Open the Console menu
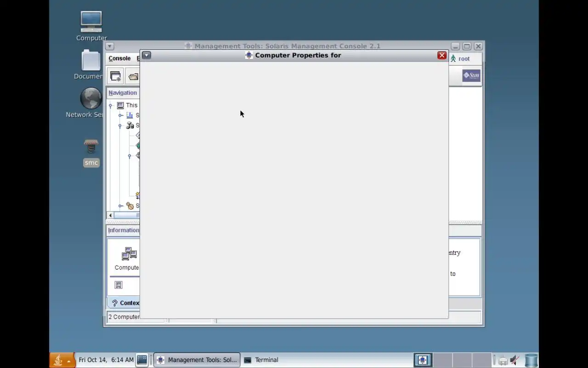The width and height of the screenshot is (588, 368). point(119,58)
